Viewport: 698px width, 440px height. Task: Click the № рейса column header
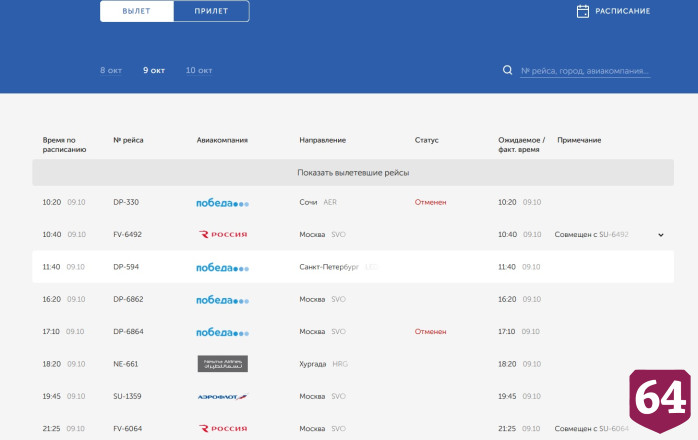128,140
